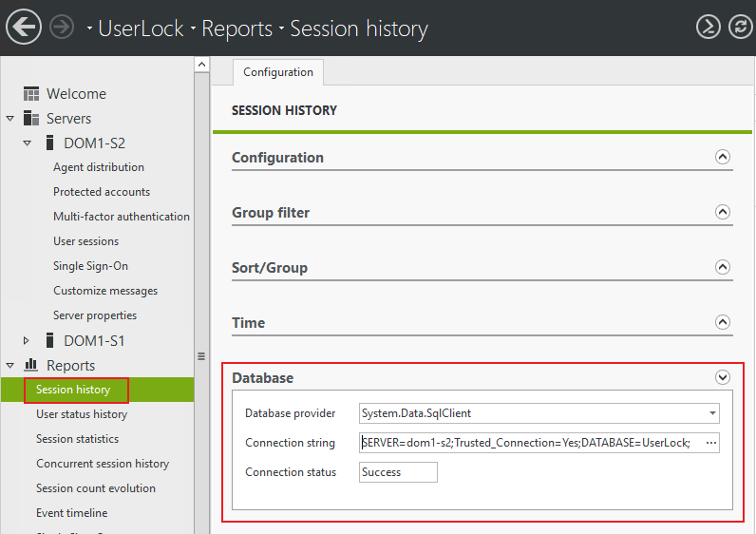Click the Database section heading
The width and height of the screenshot is (756, 534).
262,378
